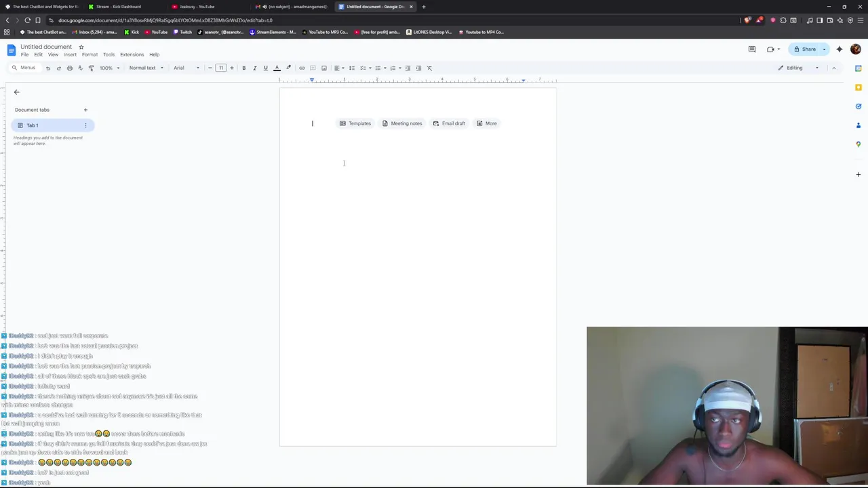Click the font size field

tap(221, 68)
